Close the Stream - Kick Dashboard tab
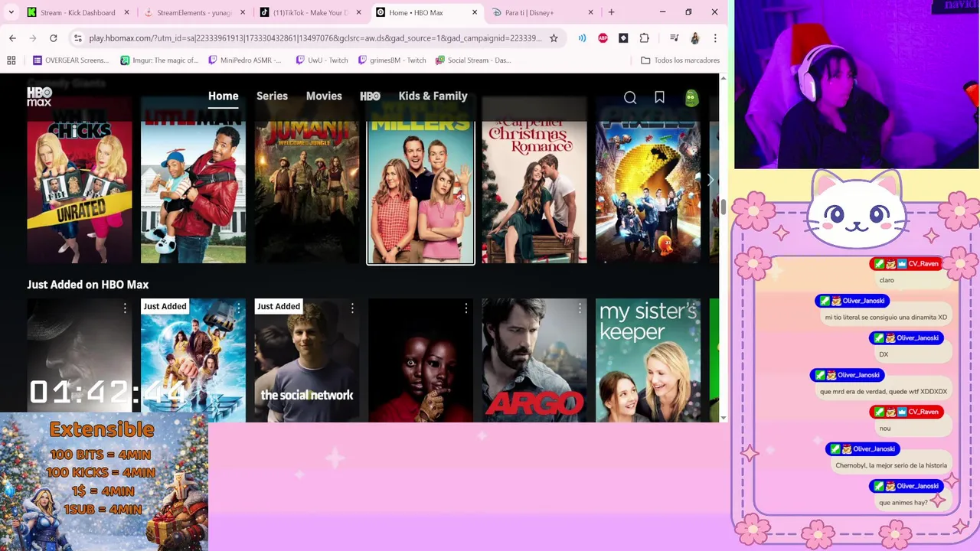The height and width of the screenshot is (551, 980). pyautogui.click(x=127, y=12)
